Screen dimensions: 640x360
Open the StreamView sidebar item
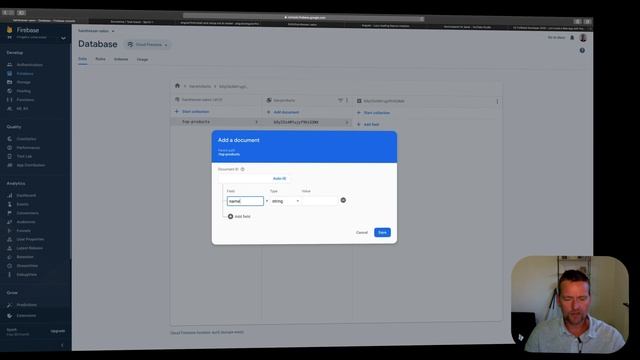(x=27, y=266)
